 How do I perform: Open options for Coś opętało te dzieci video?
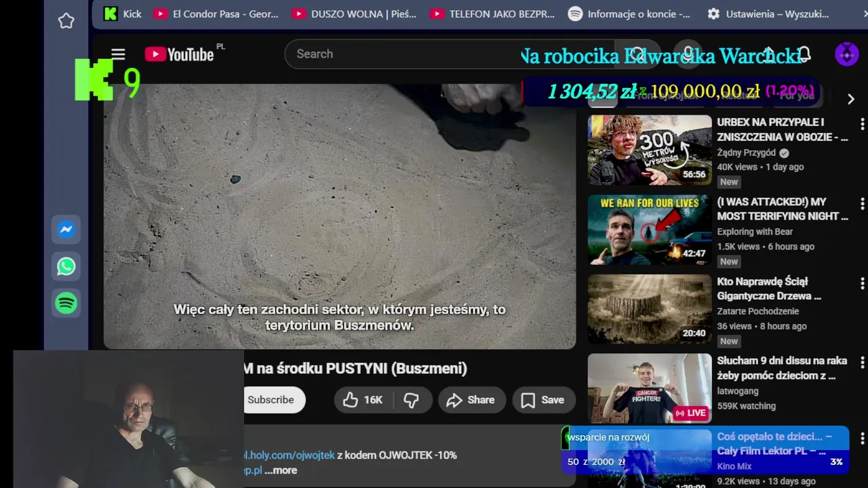(x=862, y=439)
